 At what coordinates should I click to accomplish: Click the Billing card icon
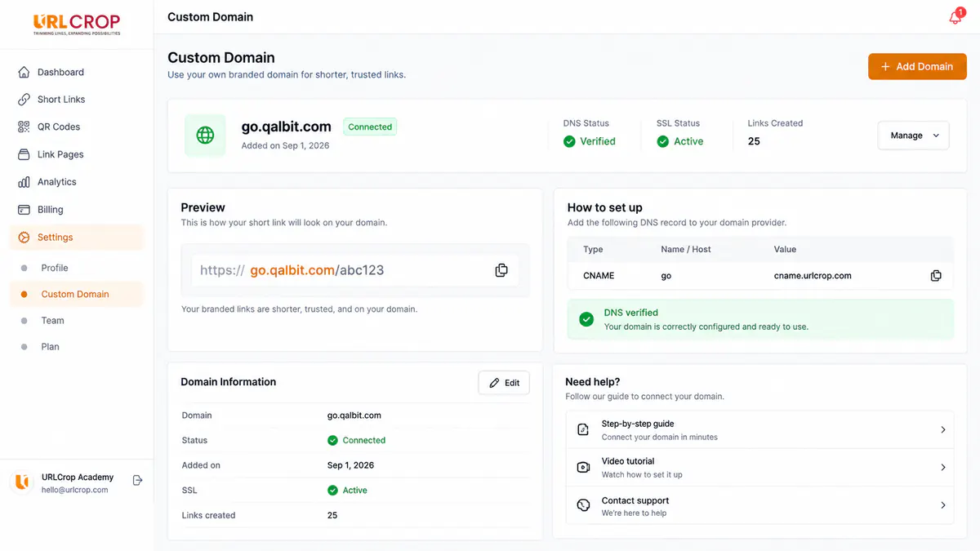[x=24, y=210]
